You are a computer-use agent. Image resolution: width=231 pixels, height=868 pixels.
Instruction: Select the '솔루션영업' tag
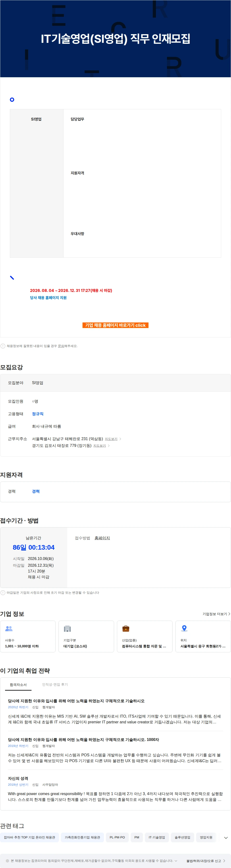coord(182,837)
